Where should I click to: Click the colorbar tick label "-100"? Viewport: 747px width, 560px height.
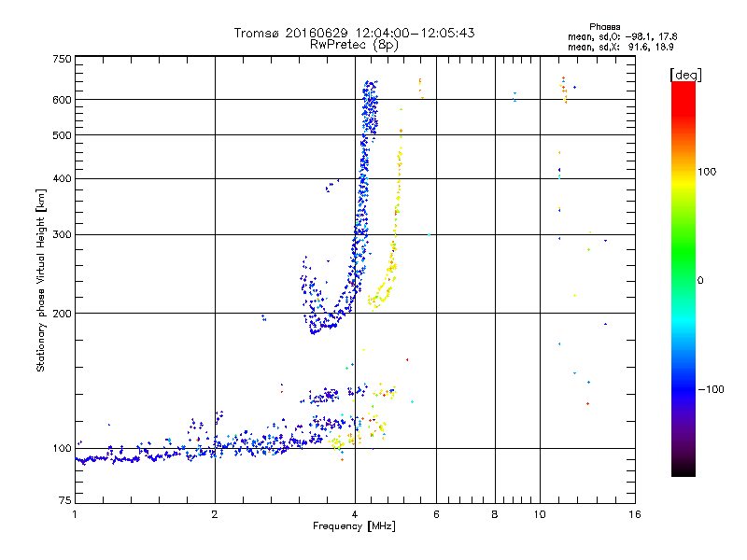click(x=711, y=389)
